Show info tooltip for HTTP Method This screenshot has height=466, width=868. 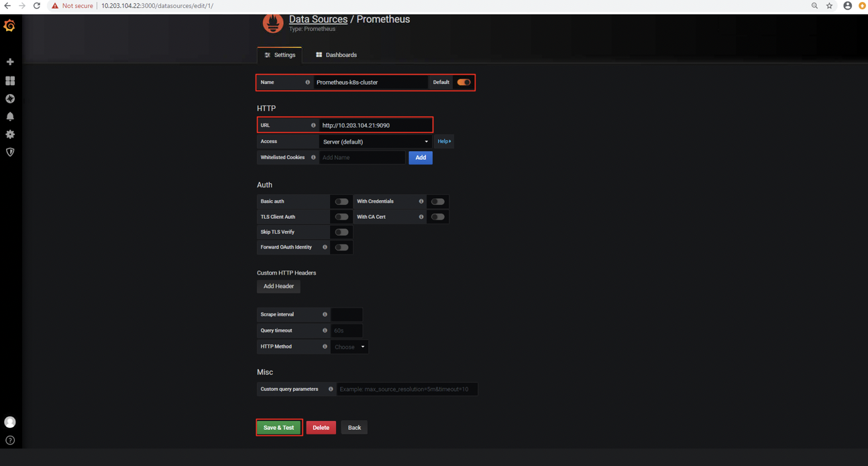325,346
